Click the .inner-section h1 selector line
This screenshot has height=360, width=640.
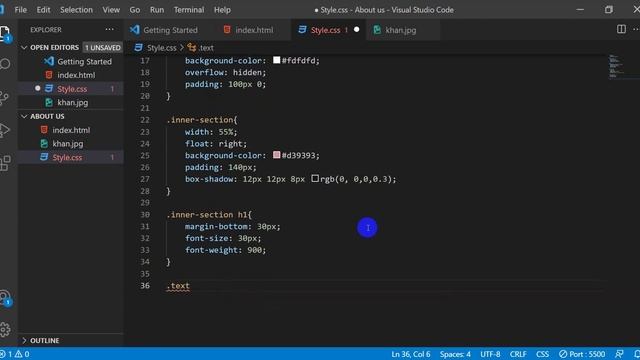(x=209, y=215)
